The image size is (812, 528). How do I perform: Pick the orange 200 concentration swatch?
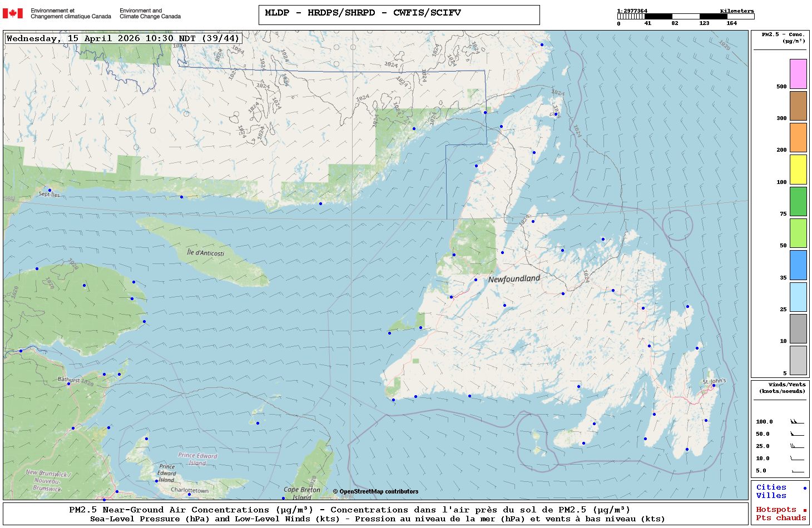coord(798,137)
